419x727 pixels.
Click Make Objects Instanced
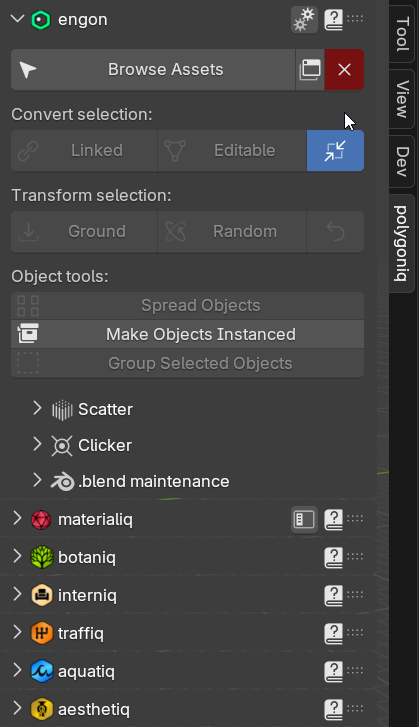tap(187, 334)
